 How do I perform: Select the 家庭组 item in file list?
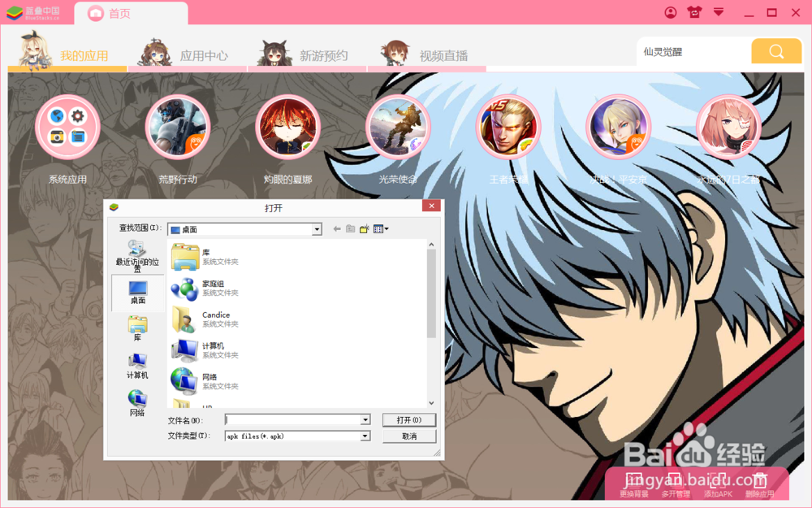pyautogui.click(x=205, y=289)
